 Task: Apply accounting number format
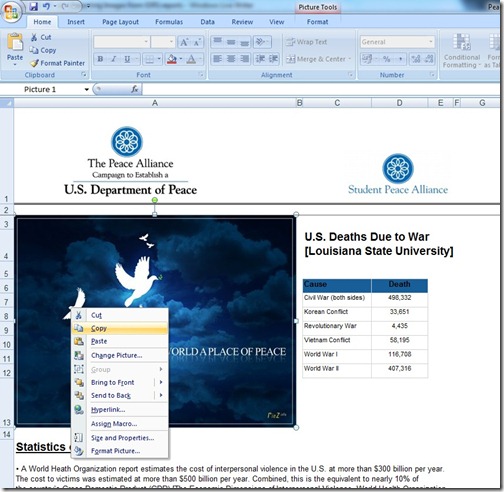tap(367, 59)
